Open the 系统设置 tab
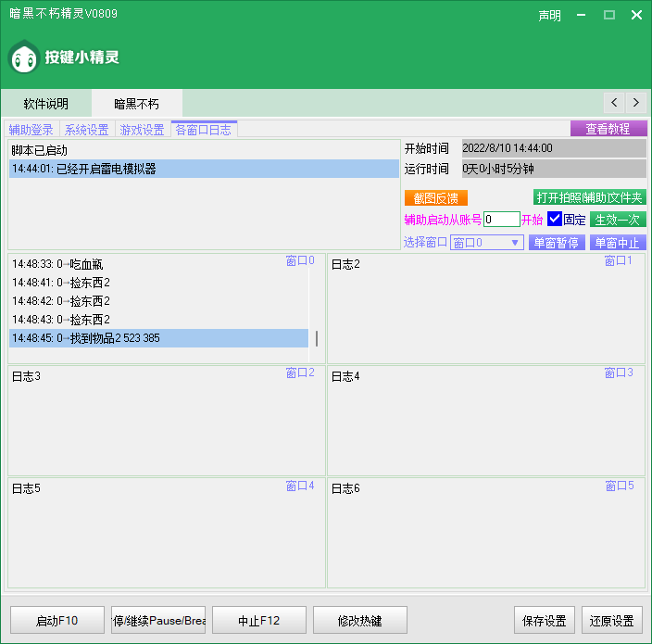The image size is (652, 644). pos(86,130)
